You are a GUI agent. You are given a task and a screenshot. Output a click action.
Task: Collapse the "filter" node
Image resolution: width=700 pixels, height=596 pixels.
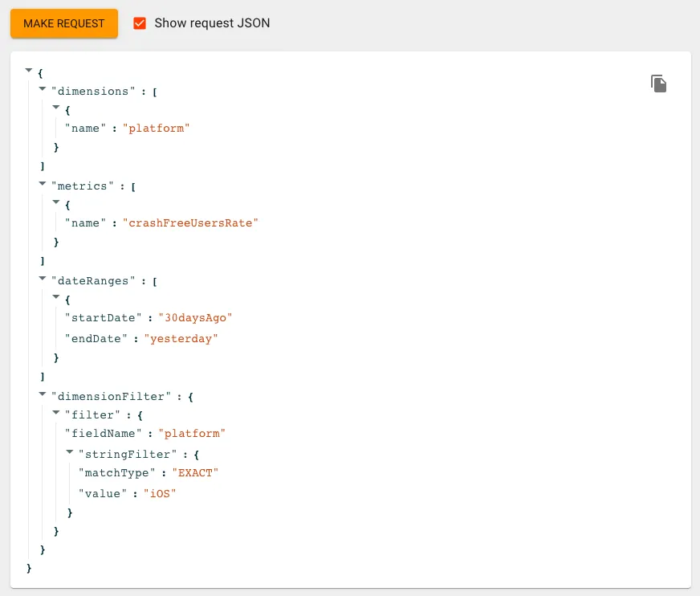(x=57, y=414)
